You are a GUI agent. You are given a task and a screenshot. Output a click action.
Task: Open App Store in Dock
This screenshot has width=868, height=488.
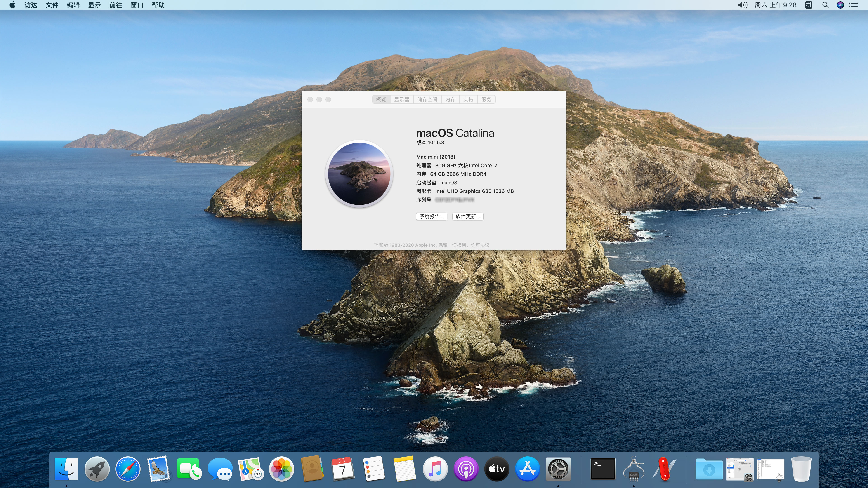(x=527, y=469)
